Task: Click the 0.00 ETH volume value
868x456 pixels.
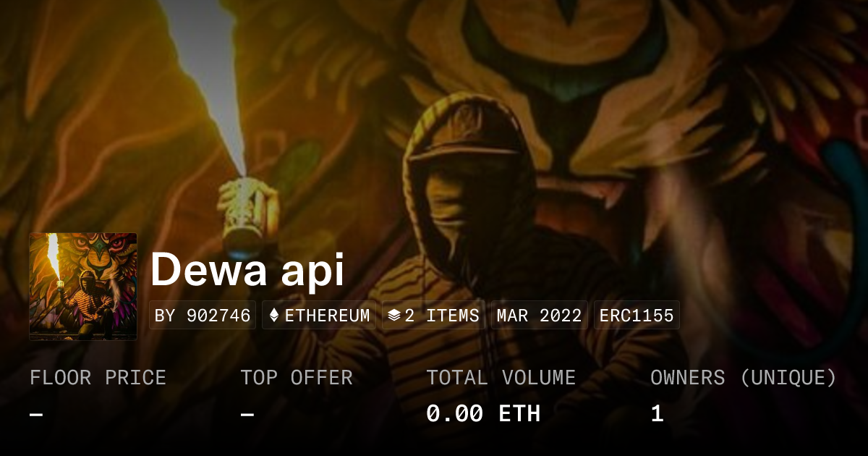Action: click(483, 414)
